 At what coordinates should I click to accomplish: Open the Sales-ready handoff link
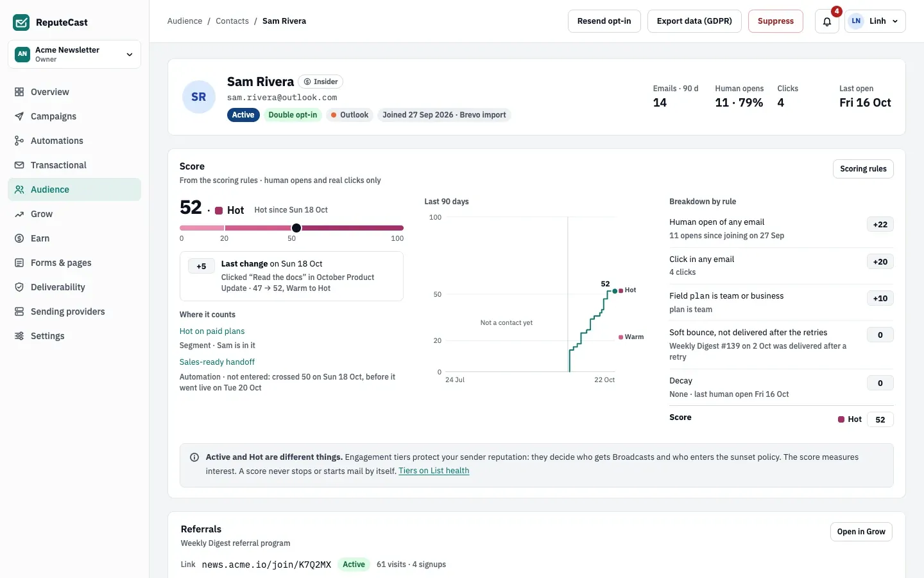[x=217, y=362]
